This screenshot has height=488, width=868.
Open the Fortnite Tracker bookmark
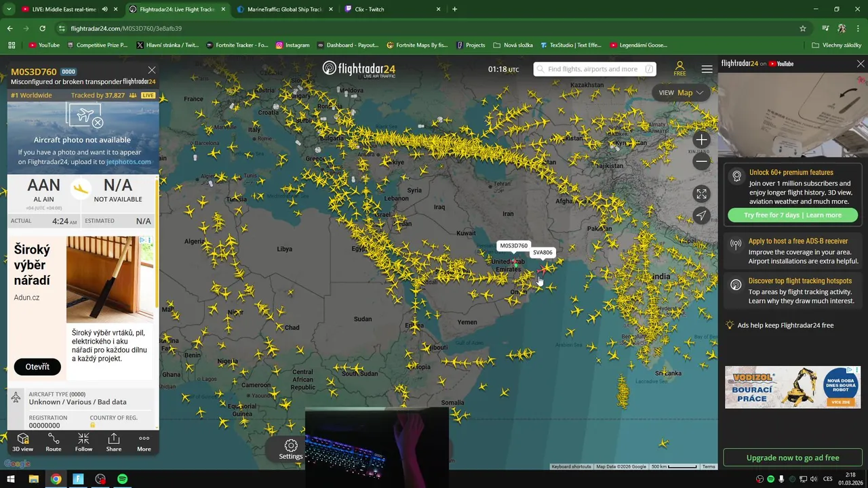click(x=237, y=45)
